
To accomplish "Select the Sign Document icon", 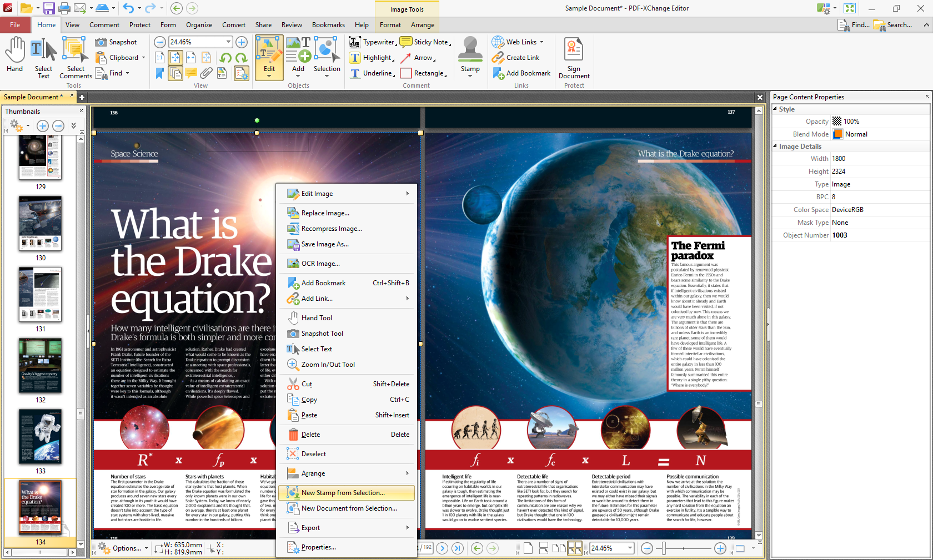I will [x=574, y=57].
